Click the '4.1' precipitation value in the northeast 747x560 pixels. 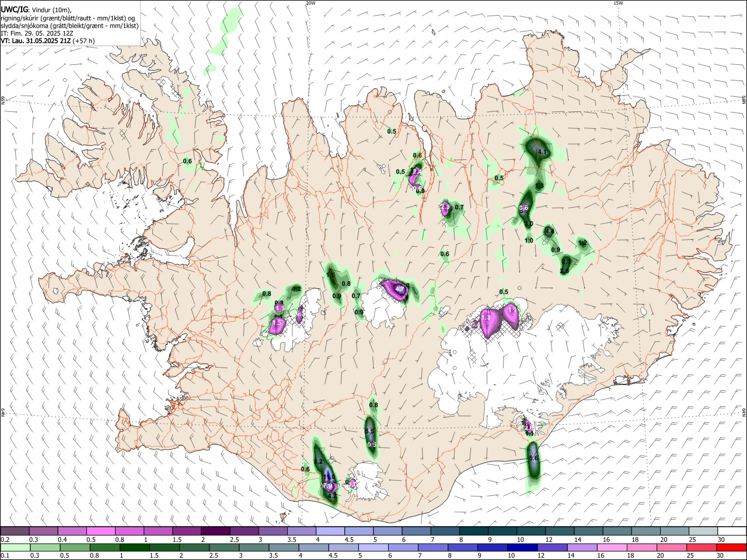tap(542, 152)
